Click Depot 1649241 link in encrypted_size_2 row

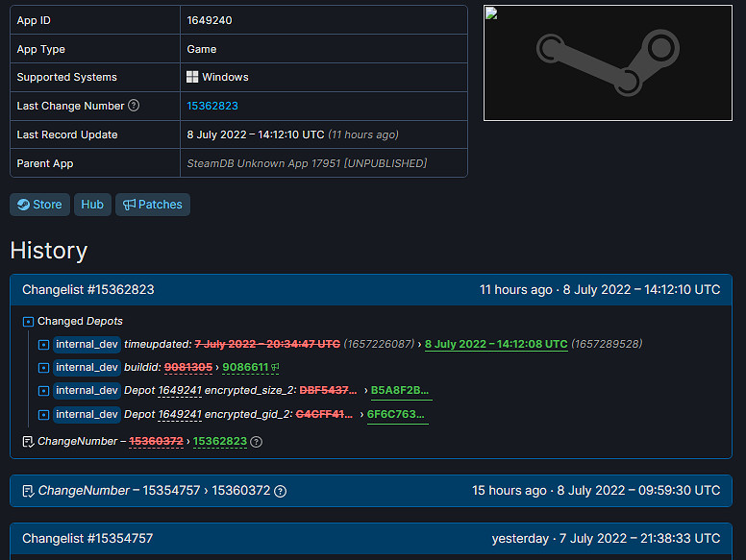point(180,390)
